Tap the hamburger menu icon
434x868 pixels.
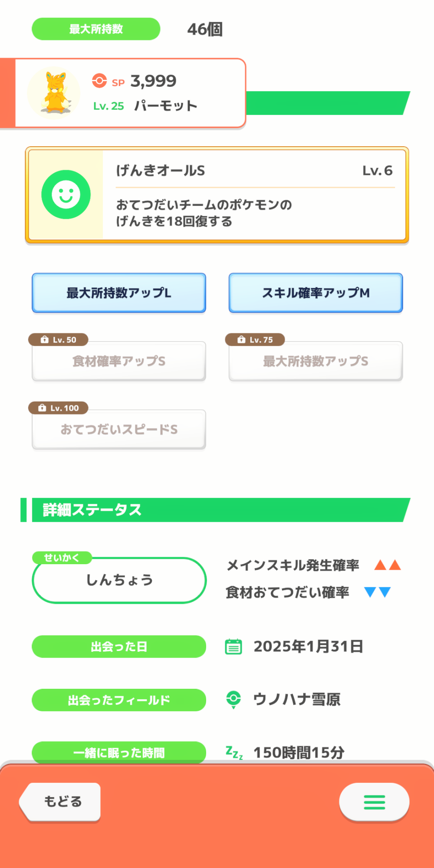pyautogui.click(x=374, y=802)
